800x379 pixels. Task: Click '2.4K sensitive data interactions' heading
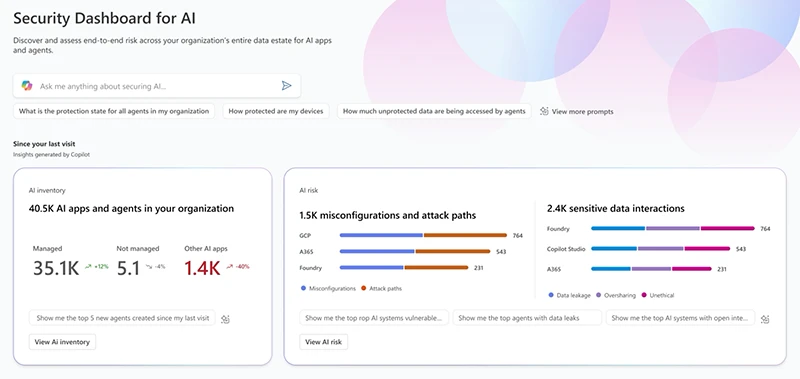pyautogui.click(x=616, y=209)
